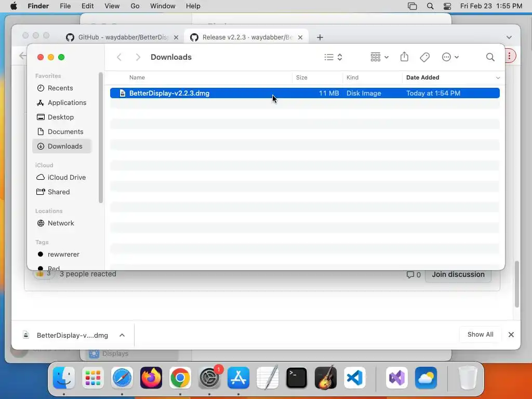Click Spotlight search in menu bar
The width and height of the screenshot is (532, 399).
tap(430, 6)
